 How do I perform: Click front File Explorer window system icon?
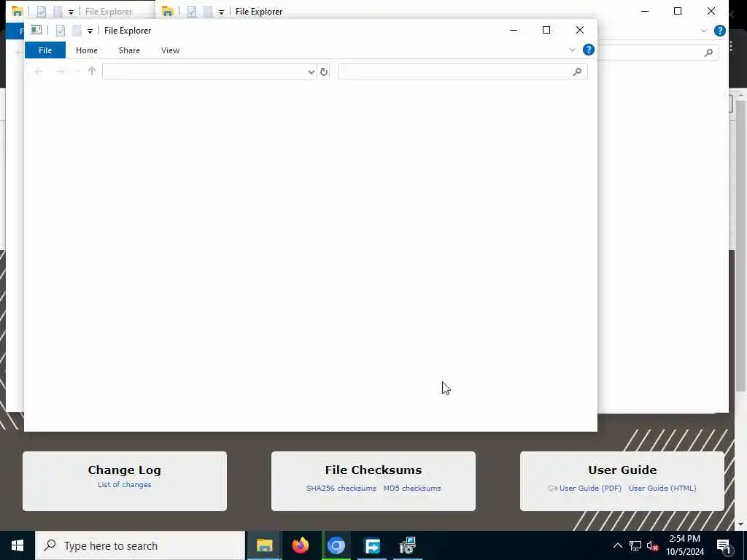click(36, 30)
